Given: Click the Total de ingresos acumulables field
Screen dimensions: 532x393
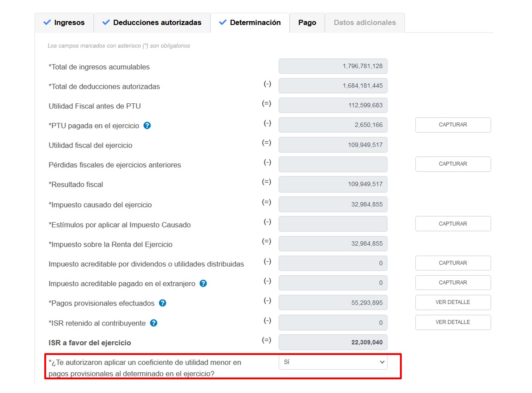Looking at the screenshot, I should click(333, 66).
